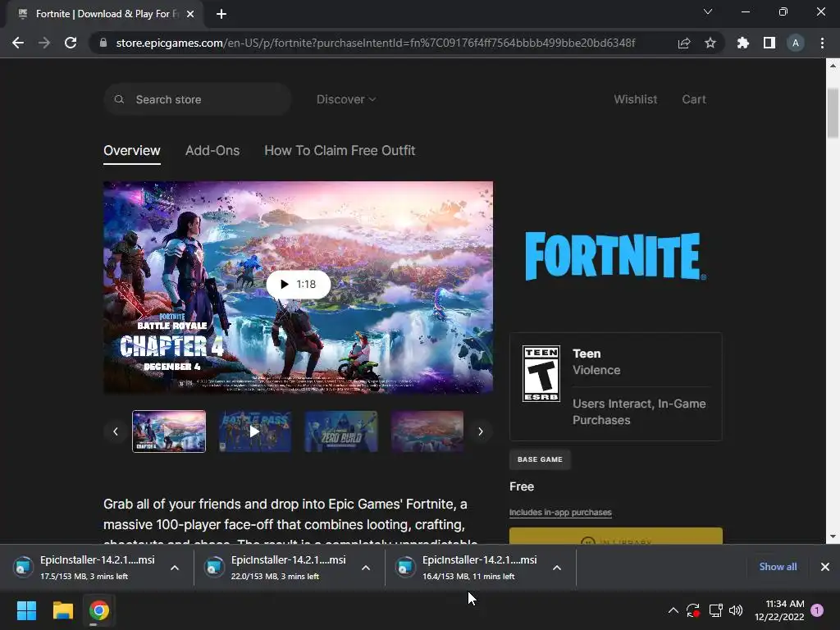840x630 pixels.
Task: Click the lock icon in address bar
Action: (x=103, y=43)
